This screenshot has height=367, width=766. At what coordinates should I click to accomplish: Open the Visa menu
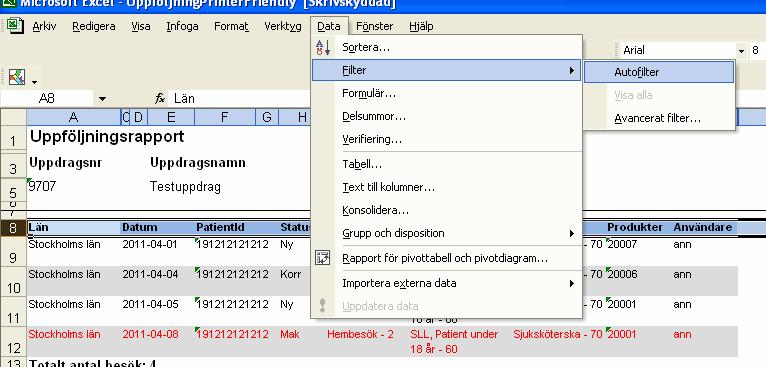click(141, 26)
